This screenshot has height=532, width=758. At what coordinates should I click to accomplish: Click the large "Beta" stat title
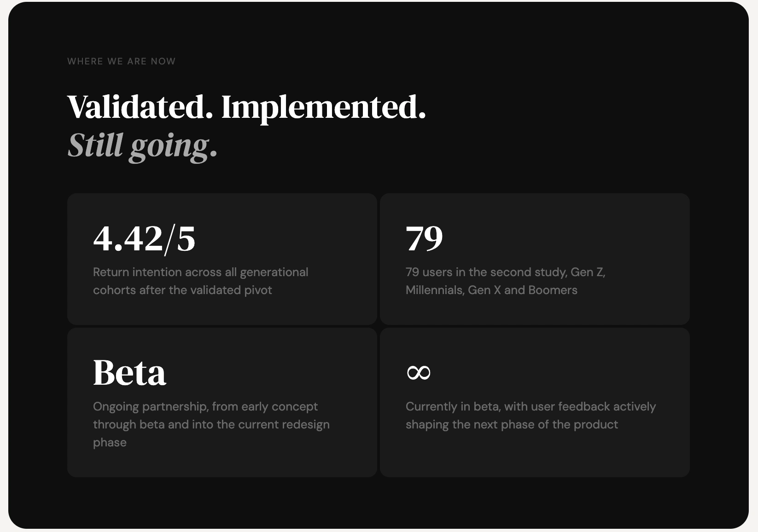pos(129,373)
